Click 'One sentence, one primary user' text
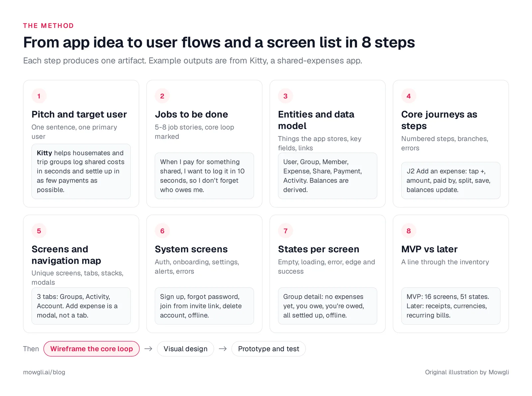 [x=74, y=132]
